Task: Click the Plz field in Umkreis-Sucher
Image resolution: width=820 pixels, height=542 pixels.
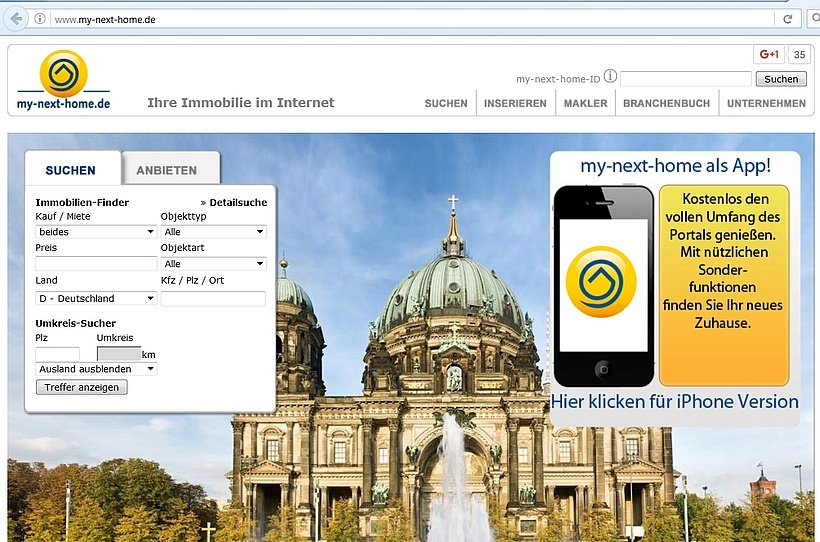Action: coord(58,354)
